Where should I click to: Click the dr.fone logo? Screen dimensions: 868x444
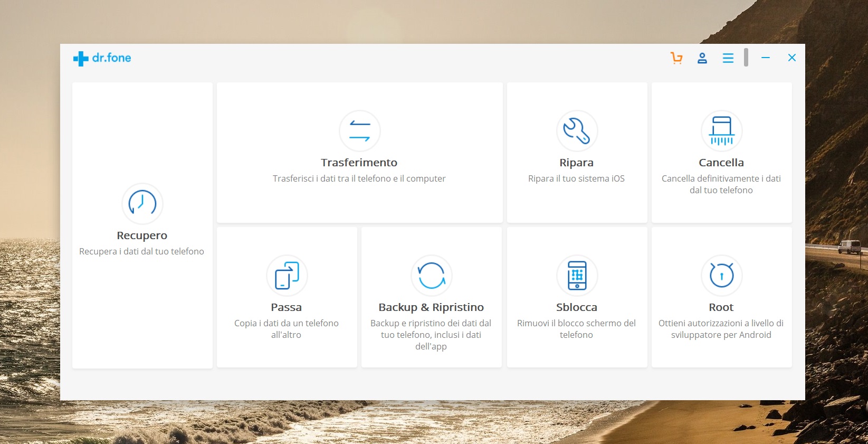point(102,58)
